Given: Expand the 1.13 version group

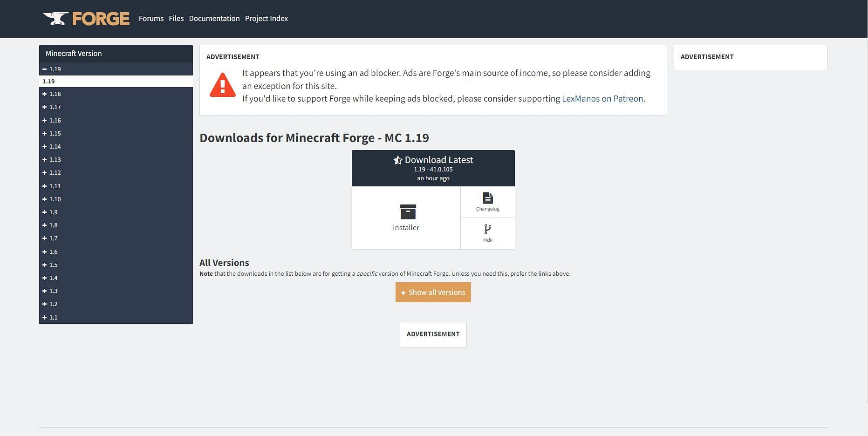Looking at the screenshot, I should click(x=116, y=159).
